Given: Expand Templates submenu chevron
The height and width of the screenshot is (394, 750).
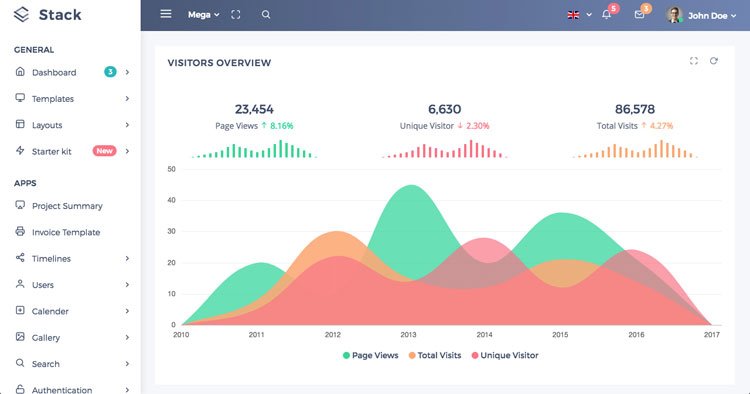Looking at the screenshot, I should click(127, 98).
